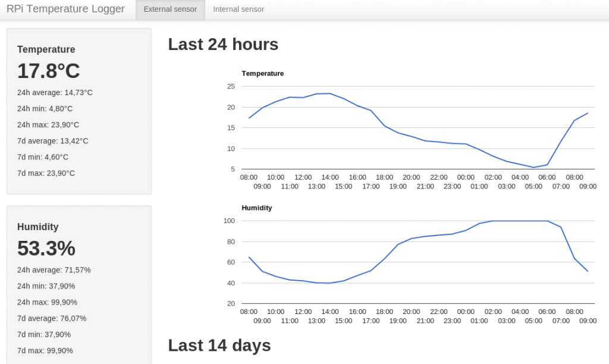Select the current temperature reading 17.8°C
This screenshot has height=364, width=609.
(x=48, y=71)
